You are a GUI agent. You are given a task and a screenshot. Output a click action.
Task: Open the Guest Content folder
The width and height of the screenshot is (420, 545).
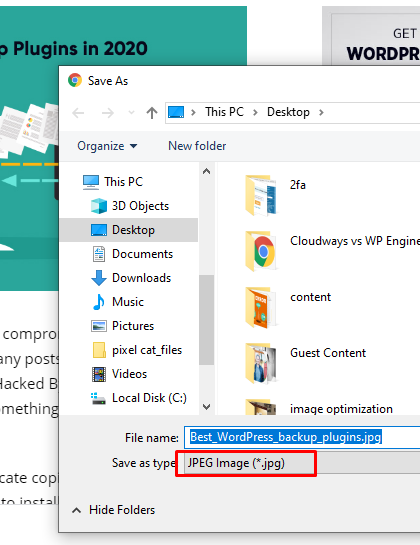pos(306,363)
